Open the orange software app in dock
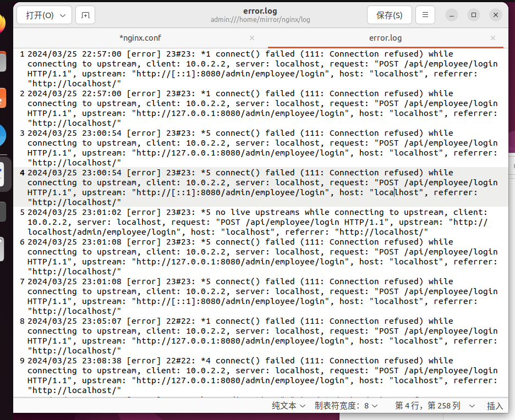The width and height of the screenshot is (515, 420). (x=3, y=98)
